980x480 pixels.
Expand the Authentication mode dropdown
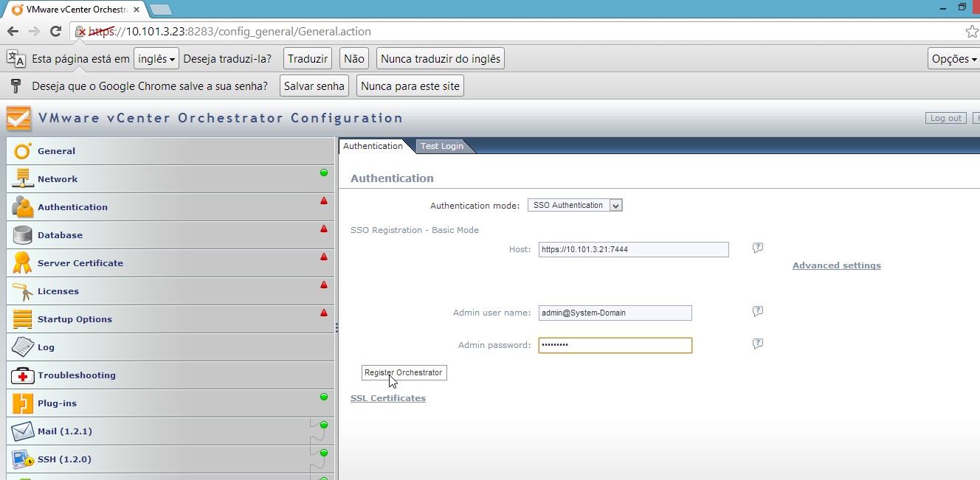[575, 206]
